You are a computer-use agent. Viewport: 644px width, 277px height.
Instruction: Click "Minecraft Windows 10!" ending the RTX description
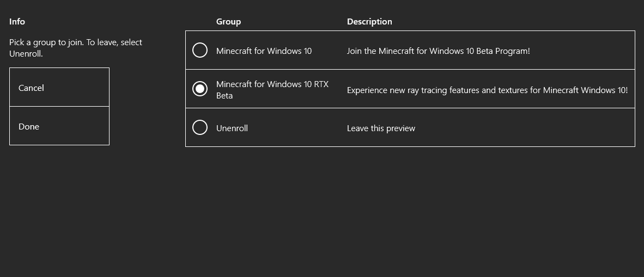coord(585,90)
